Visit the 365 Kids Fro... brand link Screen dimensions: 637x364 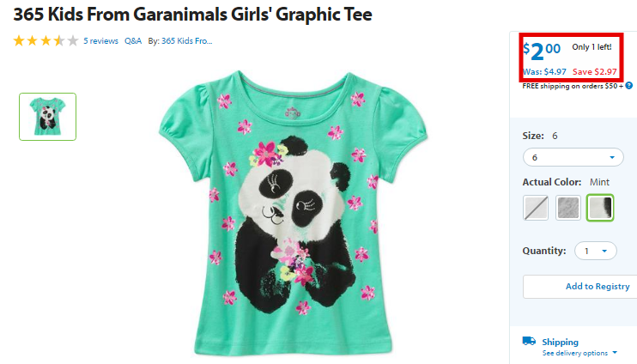187,41
